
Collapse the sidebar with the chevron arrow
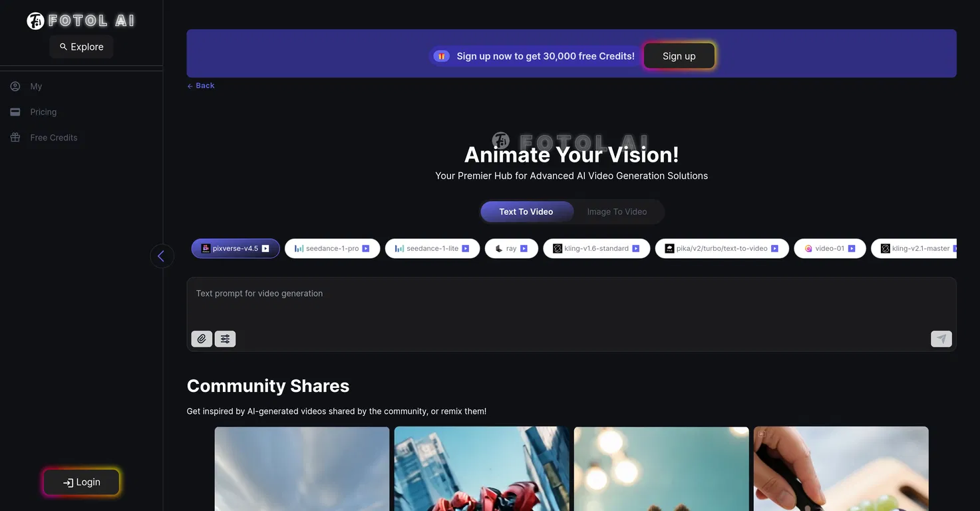pos(162,256)
